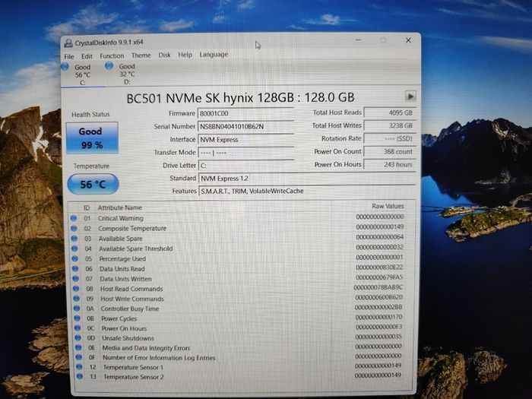The width and height of the screenshot is (532, 399).
Task: Select the Percentage Used attribute name
Action: tap(122, 258)
